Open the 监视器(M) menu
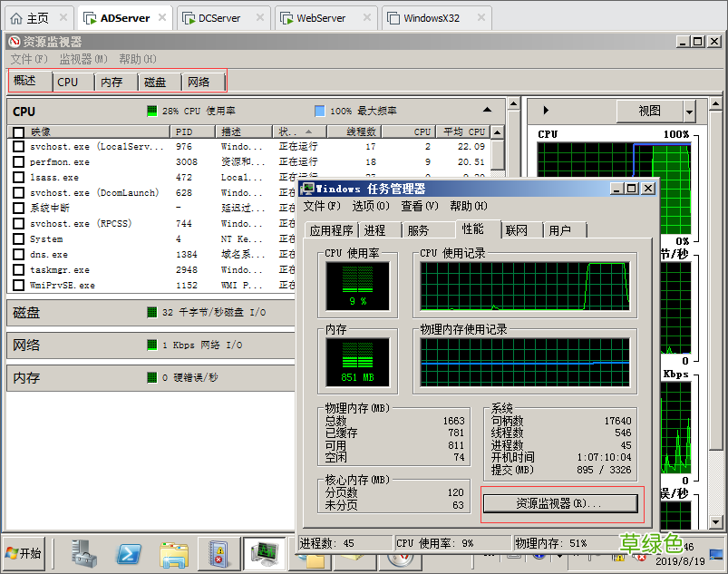Image resolution: width=728 pixels, height=574 pixels. [83, 59]
